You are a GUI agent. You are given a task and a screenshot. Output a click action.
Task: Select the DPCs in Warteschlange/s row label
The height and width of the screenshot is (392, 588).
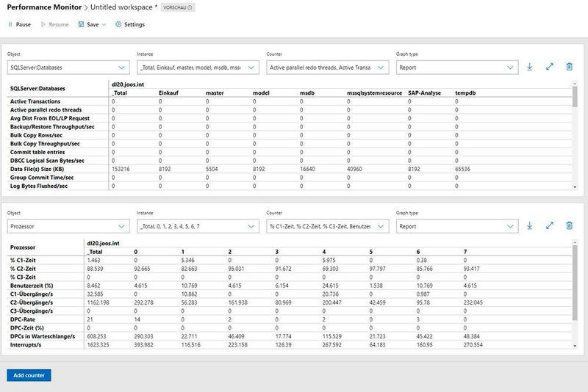click(x=43, y=336)
